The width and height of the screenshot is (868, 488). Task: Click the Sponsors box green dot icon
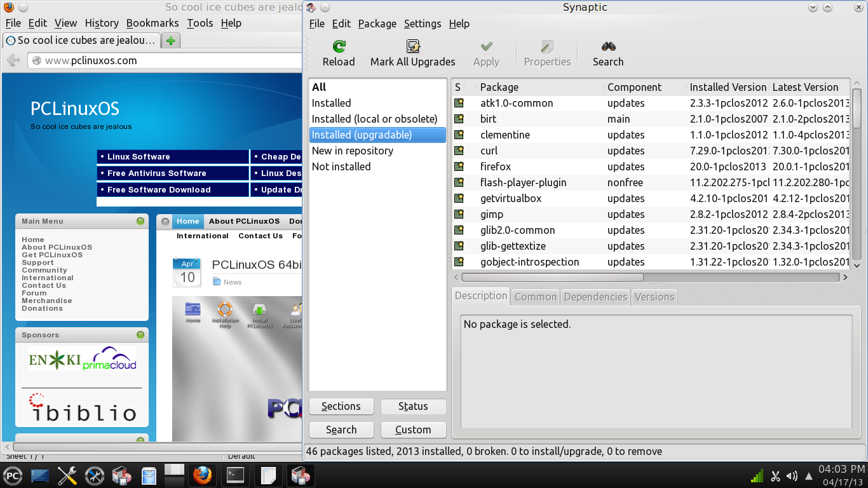tap(140, 335)
